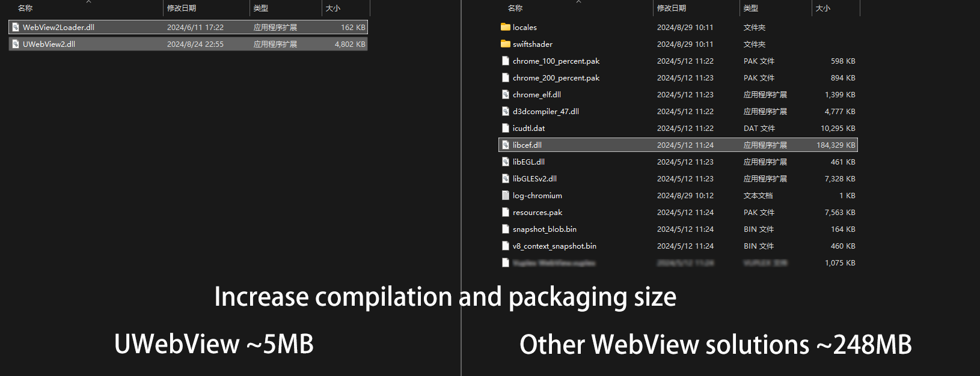The width and height of the screenshot is (980, 376).
Task: Select the snapshot_blob.bin file name
Action: tap(544, 229)
